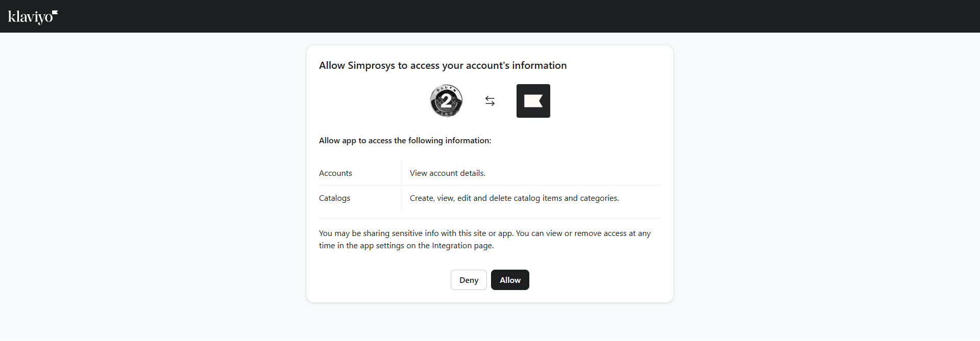Click 'Allow app to access the following information:' text

tap(405, 140)
